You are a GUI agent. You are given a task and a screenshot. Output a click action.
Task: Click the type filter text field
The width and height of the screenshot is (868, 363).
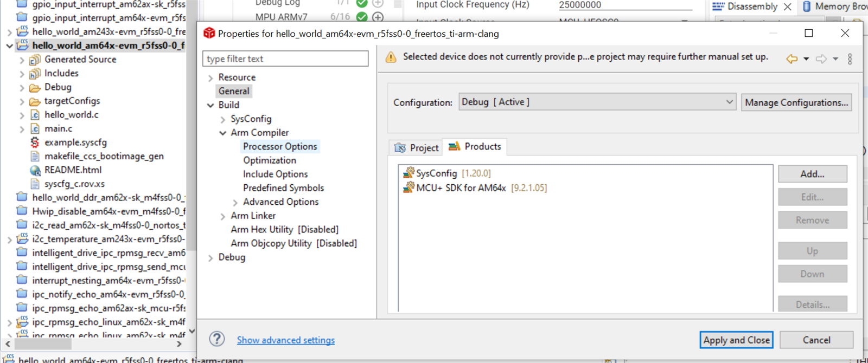pyautogui.click(x=285, y=59)
